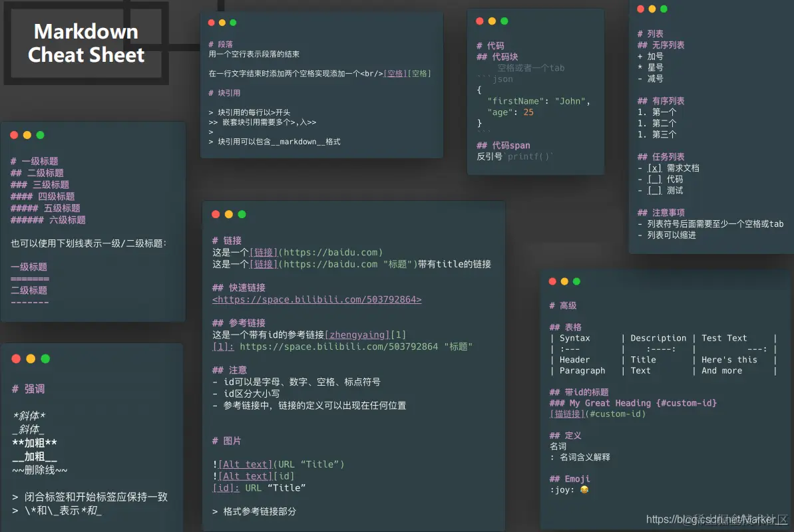This screenshot has height=532, width=794.
Task: Click the '+ 加号' list item
Action: (650, 56)
